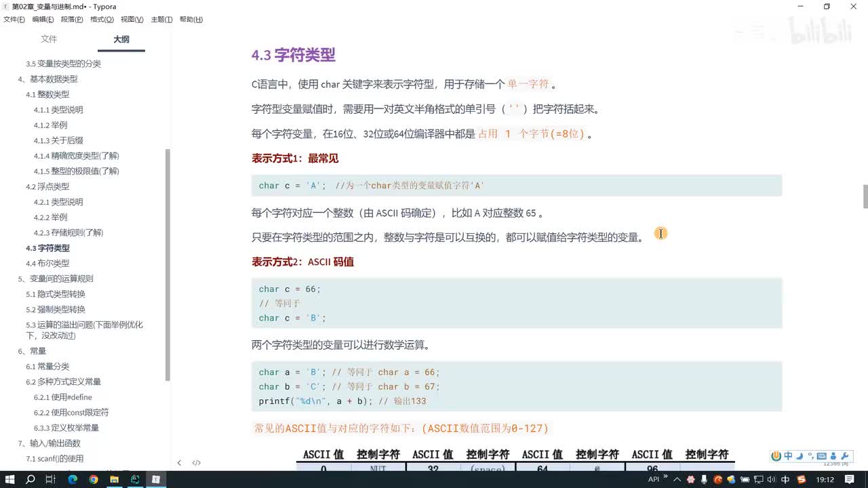This screenshot has height=488, width=868.
Task: Open the IME user account icon
Action: click(x=833, y=456)
